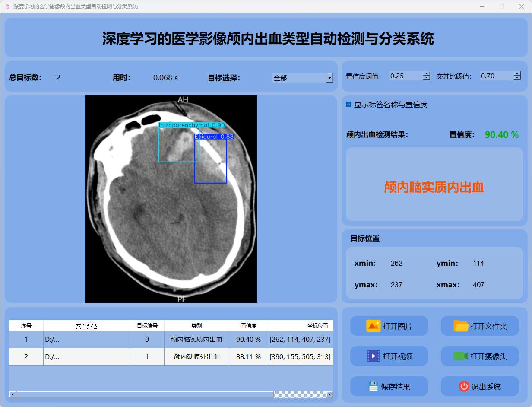The image size is (532, 407).
Task: Click file path cell in row 1
Action: 87,340
